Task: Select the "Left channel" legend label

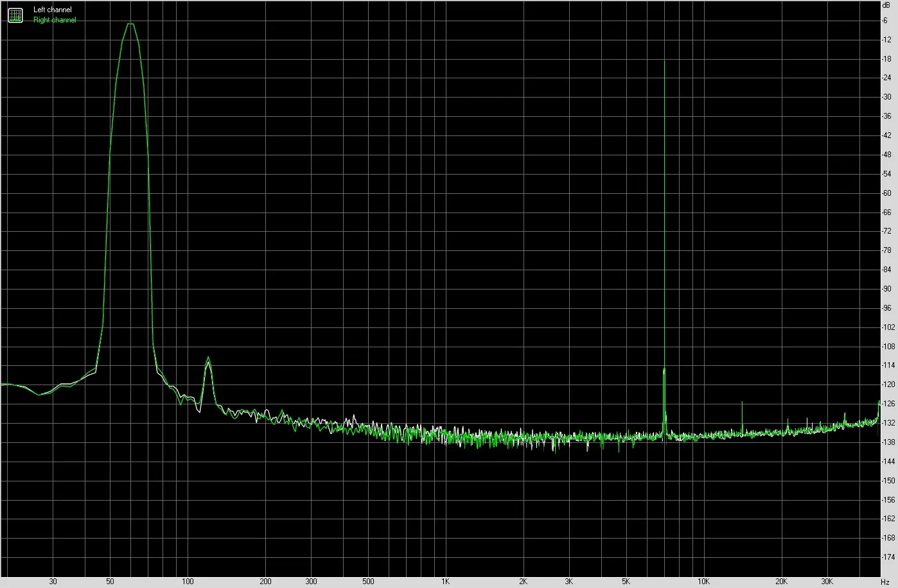Action: click(x=53, y=10)
